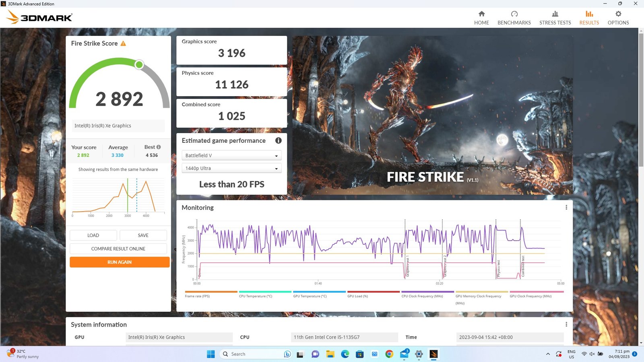Switch to the Benchmarks tab
This screenshot has width=644, height=362.
click(x=514, y=18)
